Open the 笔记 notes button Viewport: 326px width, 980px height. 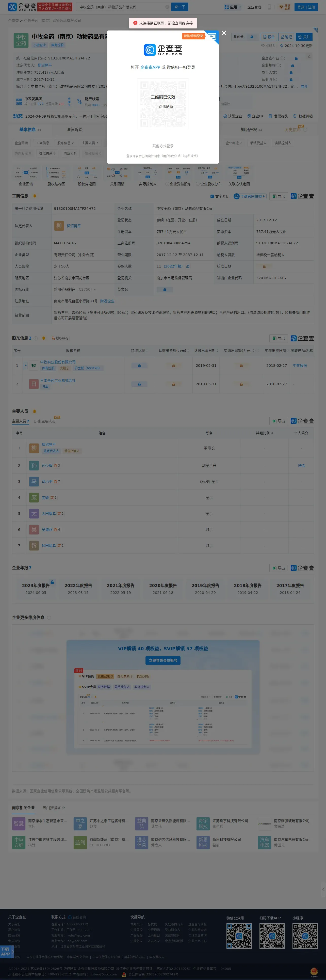click(x=286, y=37)
